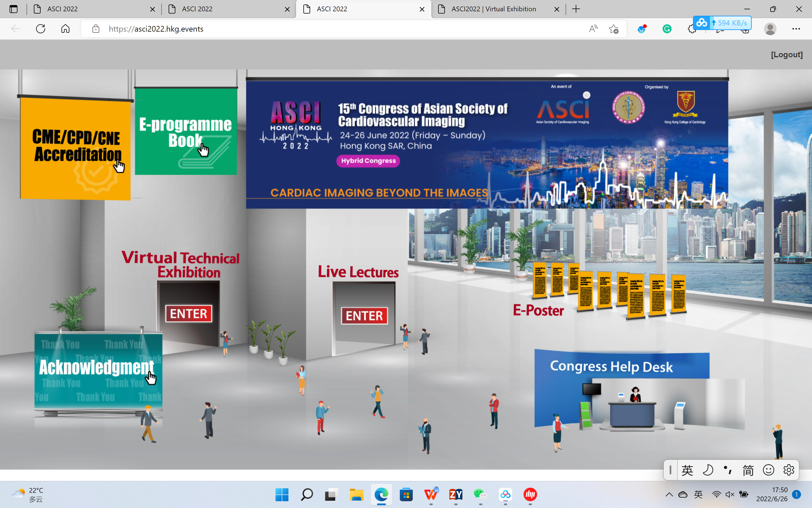Add this page to favorites

[x=614, y=29]
